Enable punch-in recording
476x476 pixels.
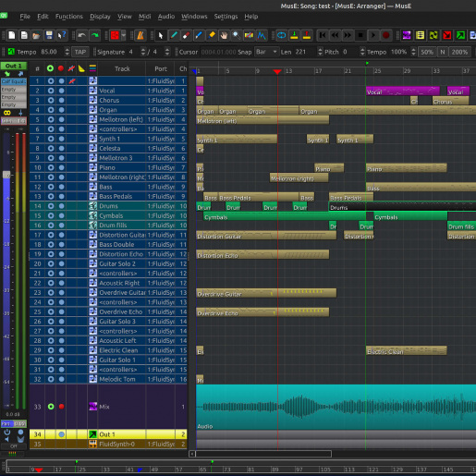[x=294, y=35]
